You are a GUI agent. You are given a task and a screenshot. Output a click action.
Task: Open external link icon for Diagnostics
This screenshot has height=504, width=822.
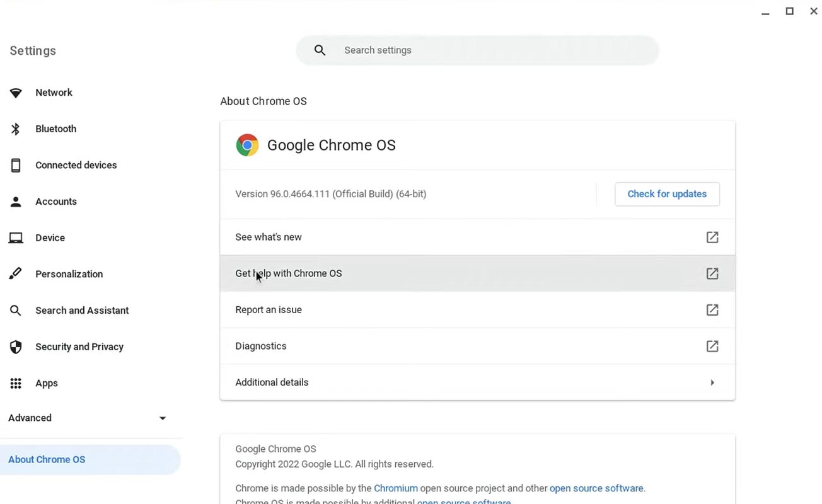pos(712,346)
